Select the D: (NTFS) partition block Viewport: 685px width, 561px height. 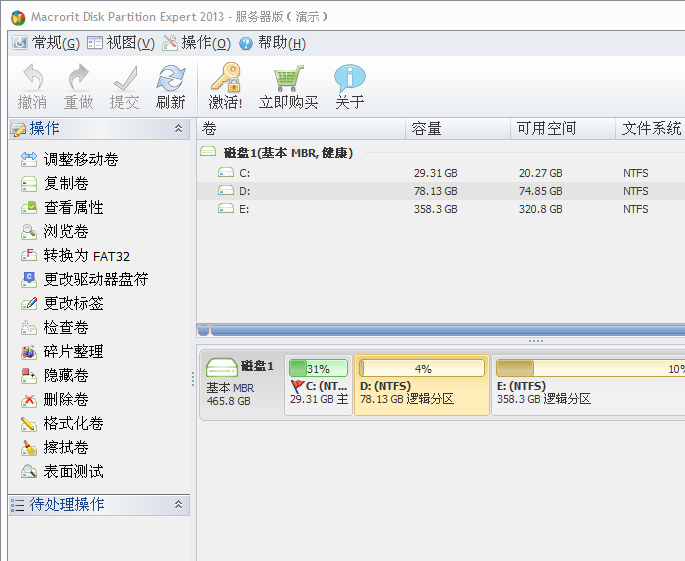422,385
